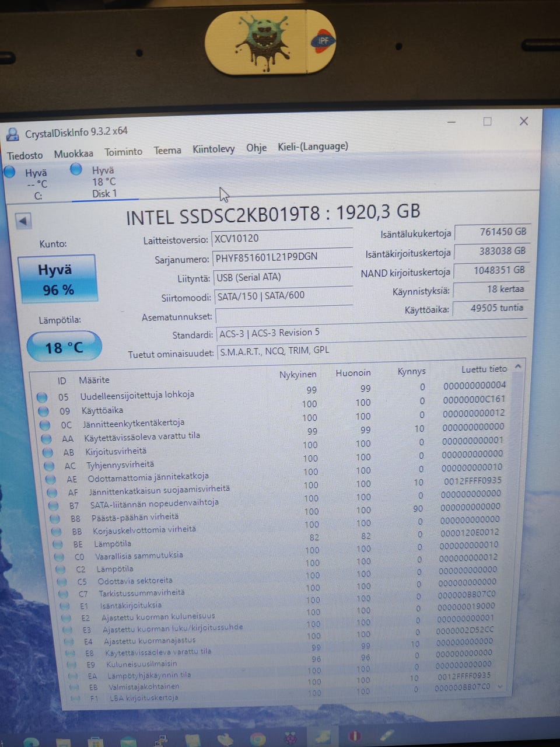Screen dimensions: 560x747
Task: Maximize the CrystalDiskInfo window
Action: pos(487,121)
